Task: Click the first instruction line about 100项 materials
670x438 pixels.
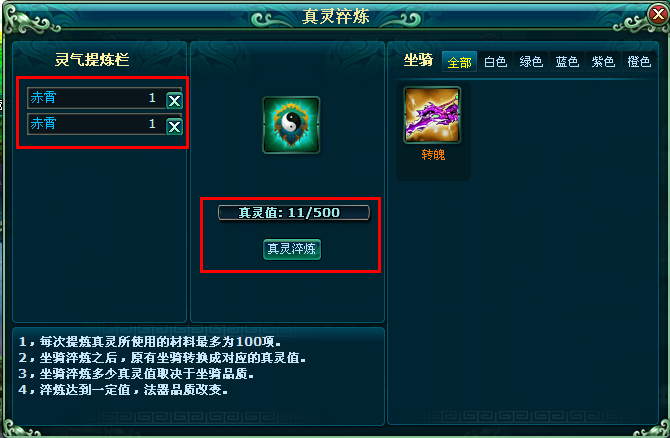Action: [150, 342]
